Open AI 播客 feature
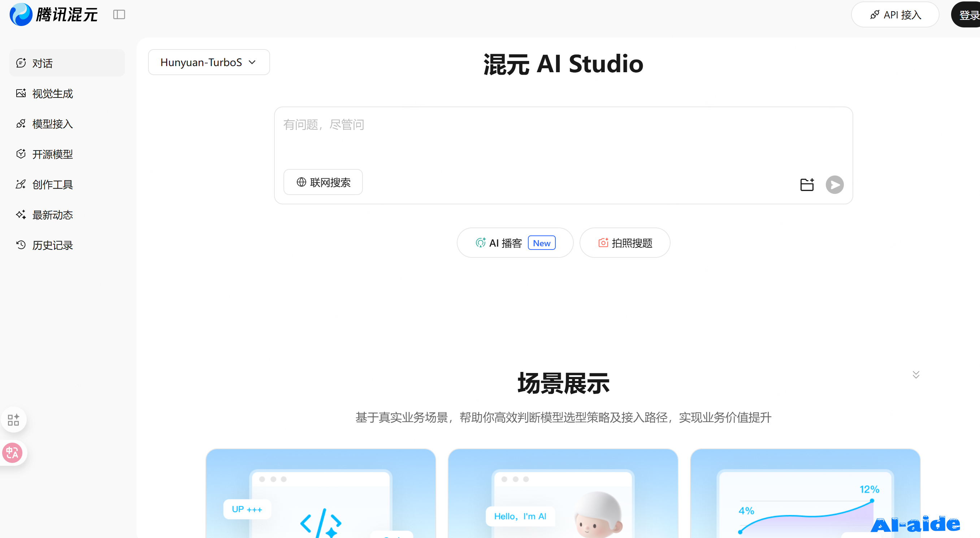The image size is (980, 538). [515, 243]
